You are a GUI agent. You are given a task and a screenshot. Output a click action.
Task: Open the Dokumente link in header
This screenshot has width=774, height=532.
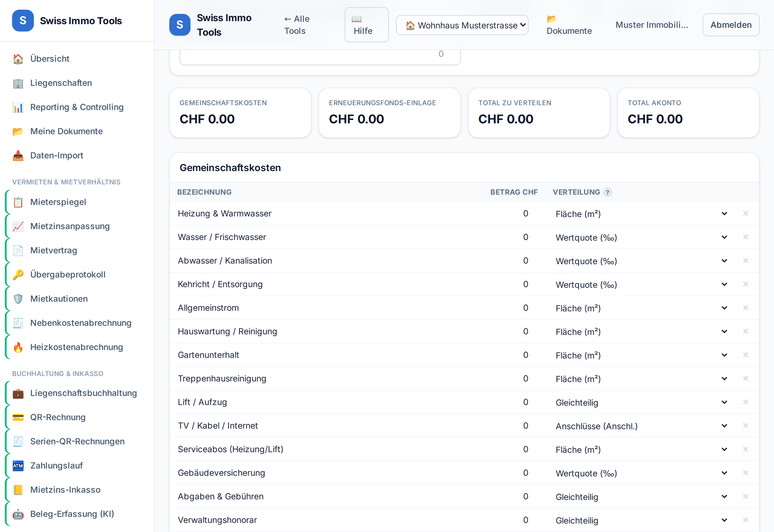click(x=569, y=25)
